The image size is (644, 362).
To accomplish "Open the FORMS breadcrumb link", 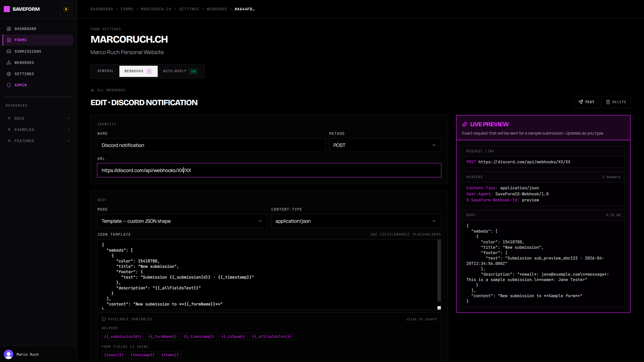I will click(127, 9).
